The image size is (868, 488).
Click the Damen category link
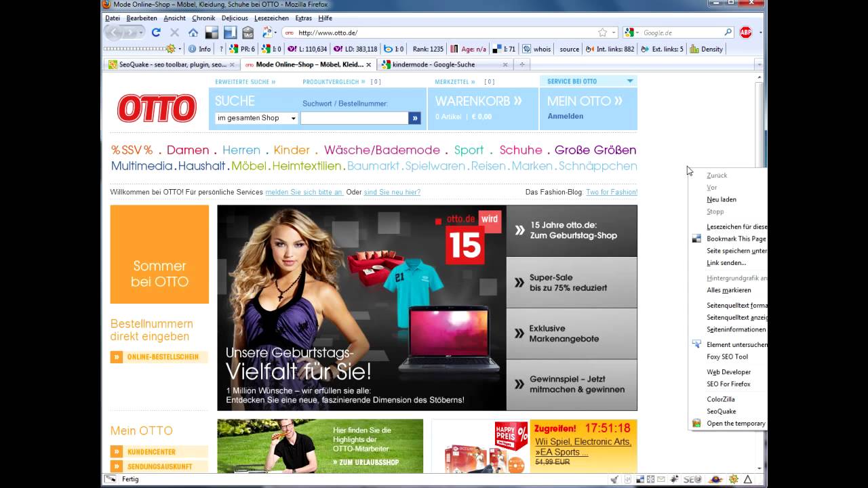point(188,150)
